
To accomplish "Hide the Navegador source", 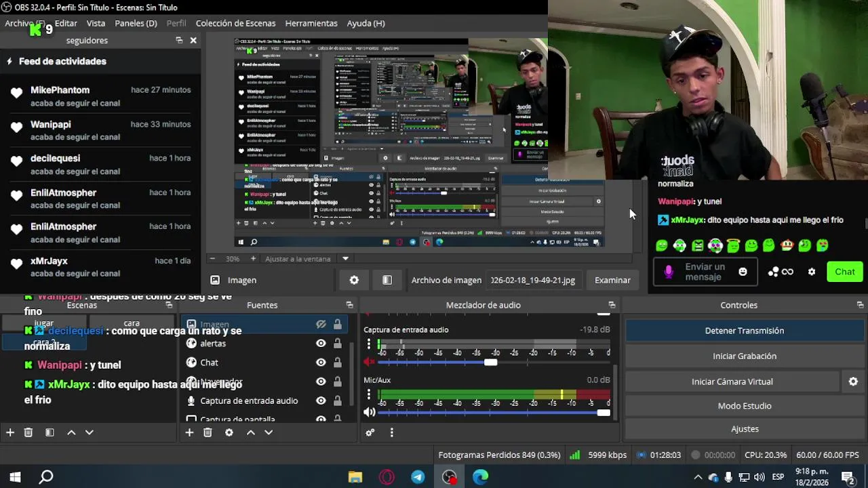I will point(321,382).
